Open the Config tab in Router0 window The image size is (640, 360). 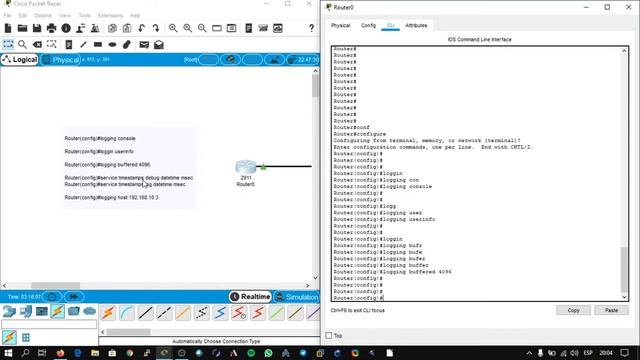pos(368,25)
